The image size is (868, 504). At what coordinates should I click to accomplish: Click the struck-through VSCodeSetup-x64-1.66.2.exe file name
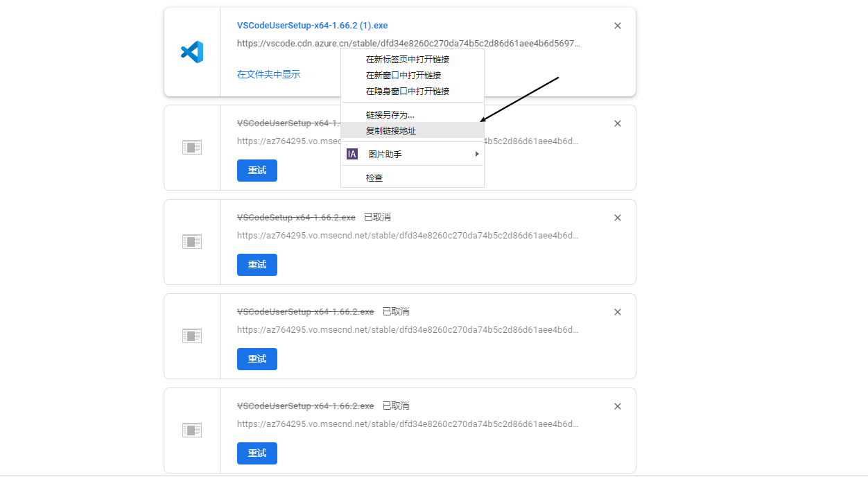(296, 217)
